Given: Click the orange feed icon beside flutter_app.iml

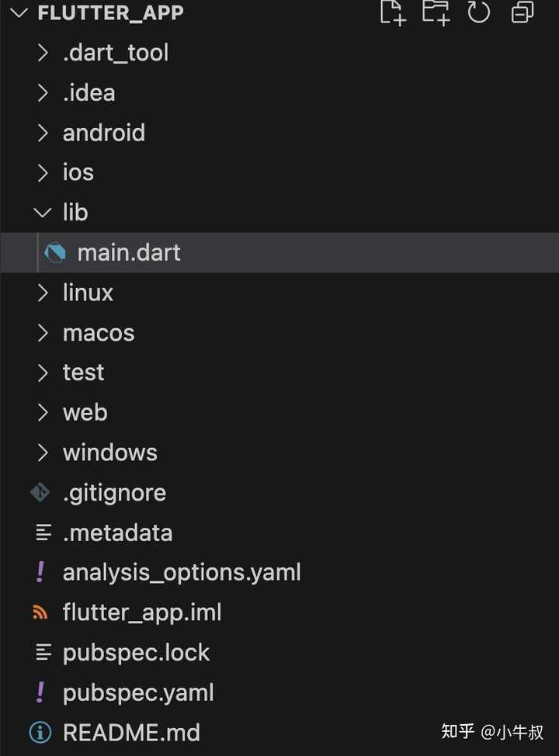Looking at the screenshot, I should point(39,612).
